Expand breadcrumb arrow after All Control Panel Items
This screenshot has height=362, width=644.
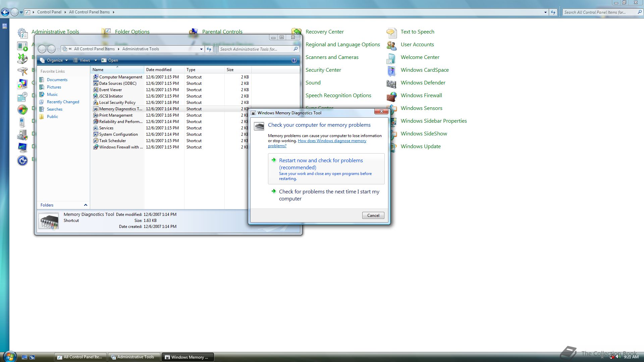[x=113, y=12]
